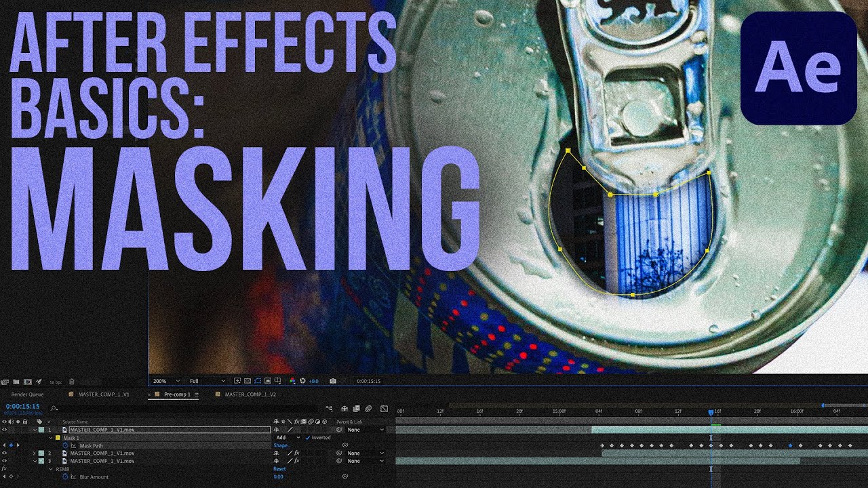Open Interpret Footage icon in Project panel

[x=4, y=382]
